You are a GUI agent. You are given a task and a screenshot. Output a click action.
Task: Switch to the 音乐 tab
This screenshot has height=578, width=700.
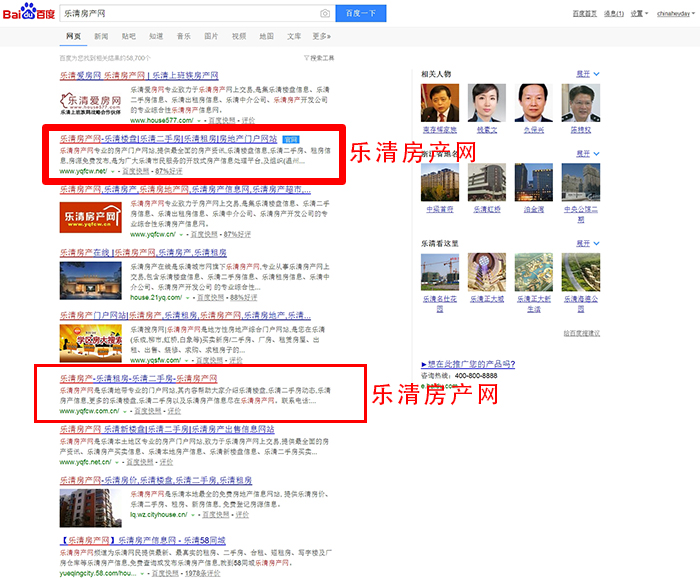tap(183, 36)
